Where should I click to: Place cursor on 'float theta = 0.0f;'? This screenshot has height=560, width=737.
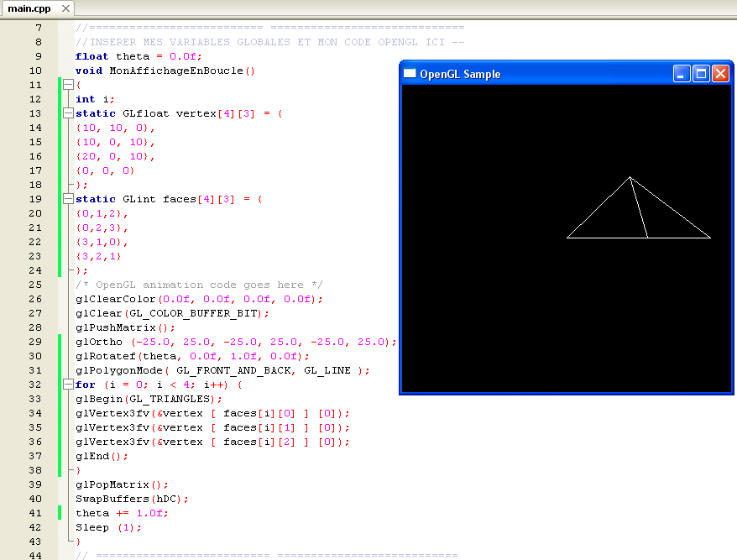[x=139, y=56]
